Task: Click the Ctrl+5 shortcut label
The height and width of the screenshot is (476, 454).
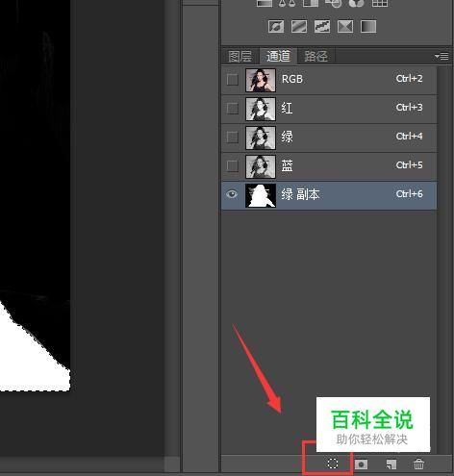Action: pyautogui.click(x=410, y=165)
